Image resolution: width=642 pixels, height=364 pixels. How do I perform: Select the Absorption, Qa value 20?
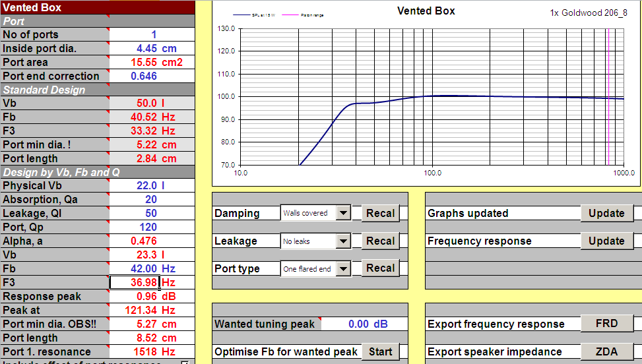pyautogui.click(x=152, y=200)
